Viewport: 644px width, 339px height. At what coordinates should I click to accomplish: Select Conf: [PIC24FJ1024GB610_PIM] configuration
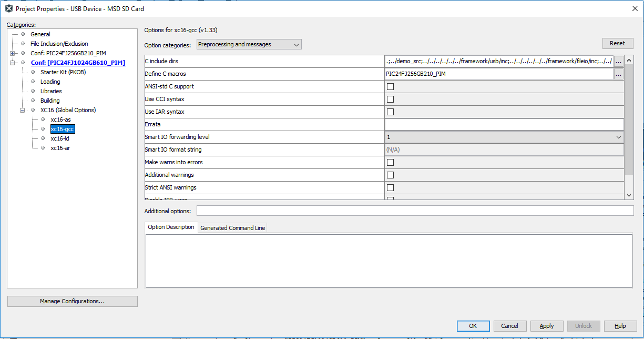click(78, 63)
